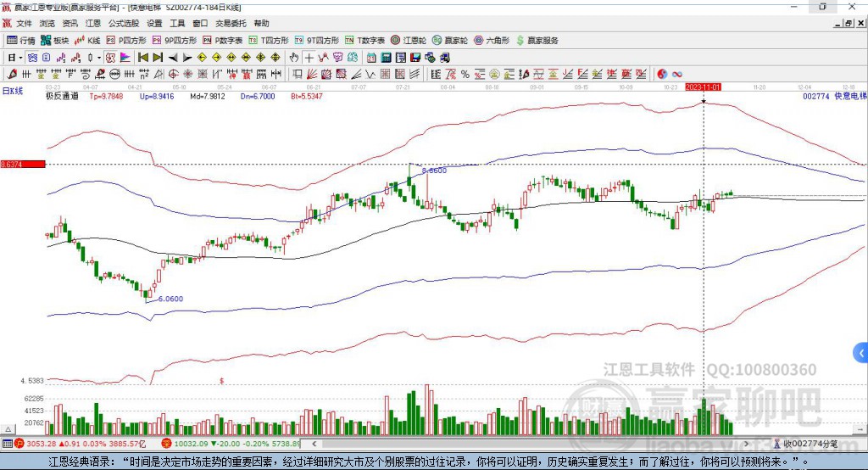Screen dimensions: 868x470
Task: Open the 江恩 menu
Action: [x=93, y=23]
